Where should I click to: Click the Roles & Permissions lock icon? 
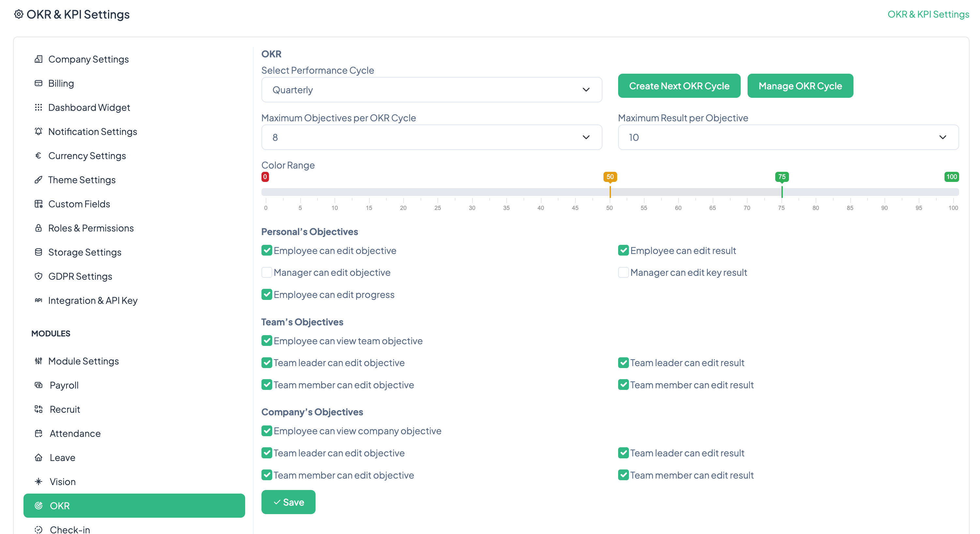[38, 228]
